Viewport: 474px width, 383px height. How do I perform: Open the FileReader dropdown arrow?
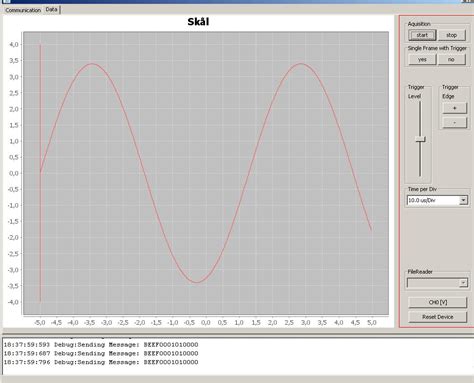coord(463,283)
